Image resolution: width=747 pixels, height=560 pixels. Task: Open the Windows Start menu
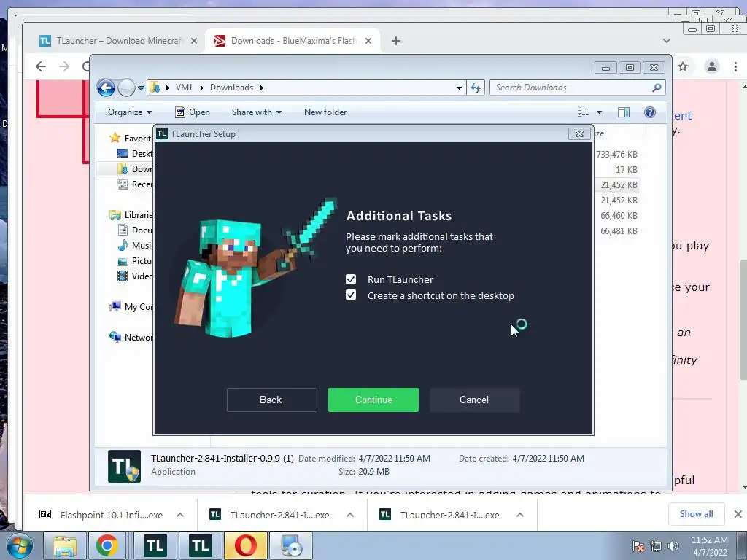(x=19, y=545)
